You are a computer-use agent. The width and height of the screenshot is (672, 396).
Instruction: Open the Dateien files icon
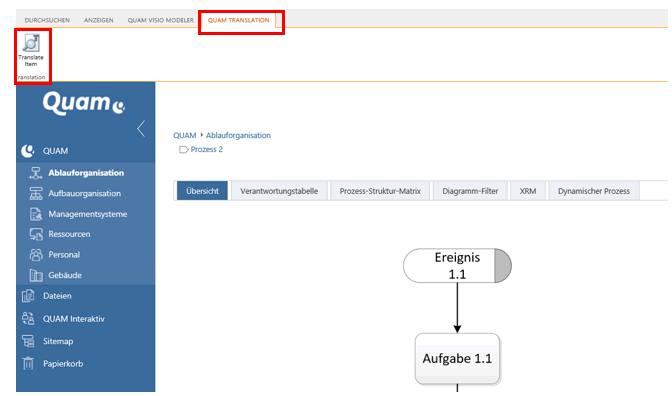28,296
